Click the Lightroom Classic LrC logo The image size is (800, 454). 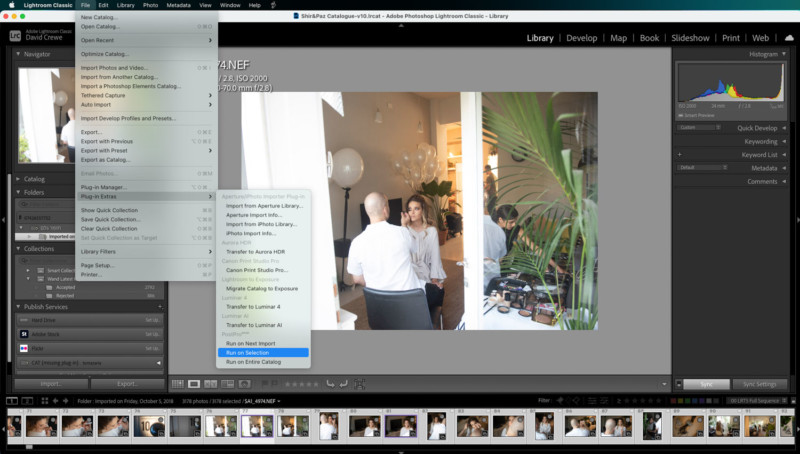click(x=15, y=36)
